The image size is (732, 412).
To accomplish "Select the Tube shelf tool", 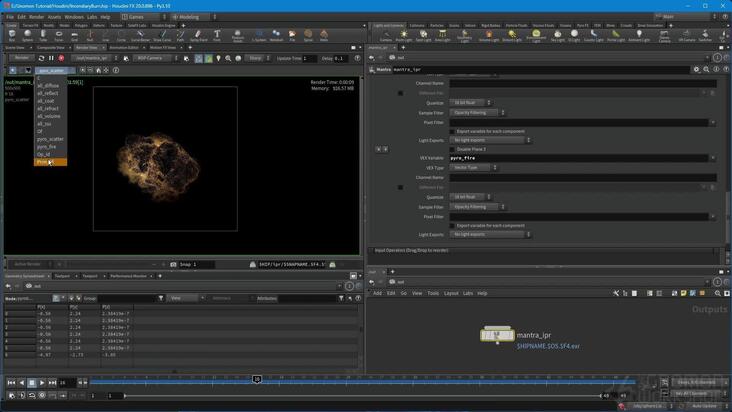I will coord(43,35).
